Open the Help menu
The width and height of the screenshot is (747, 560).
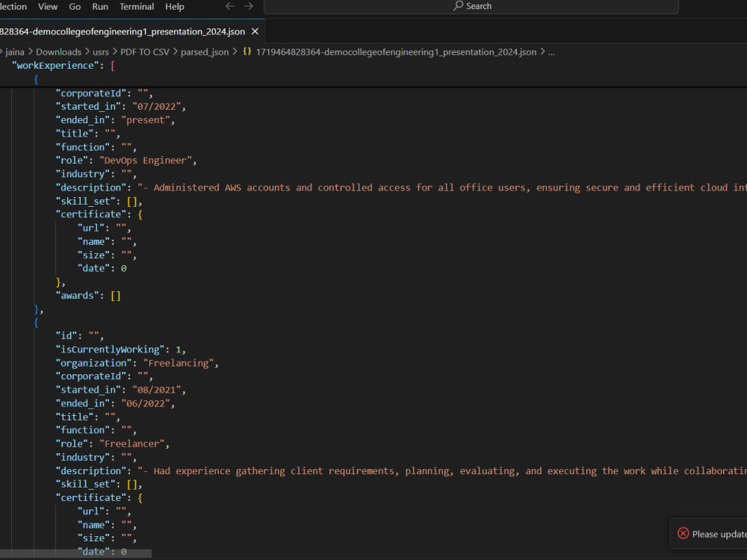click(174, 7)
